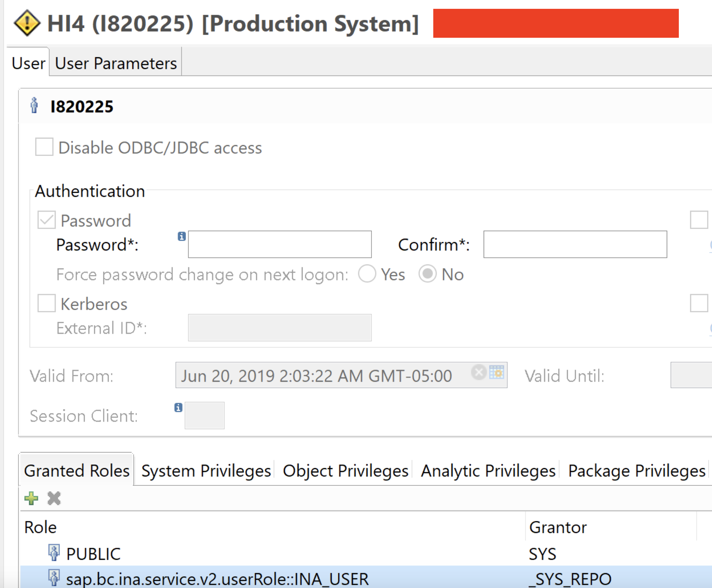Enable the Disable ODBC/JDBC access checkbox
Image resolution: width=712 pixels, height=588 pixels.
44,147
